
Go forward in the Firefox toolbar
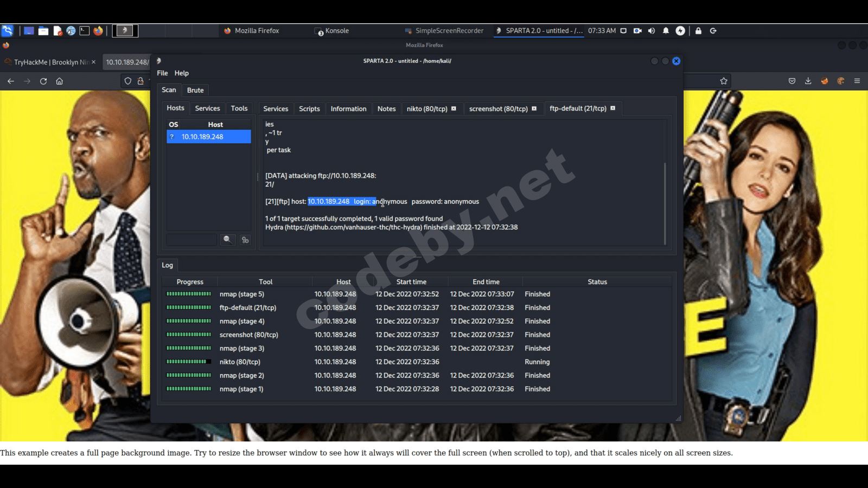(x=27, y=81)
